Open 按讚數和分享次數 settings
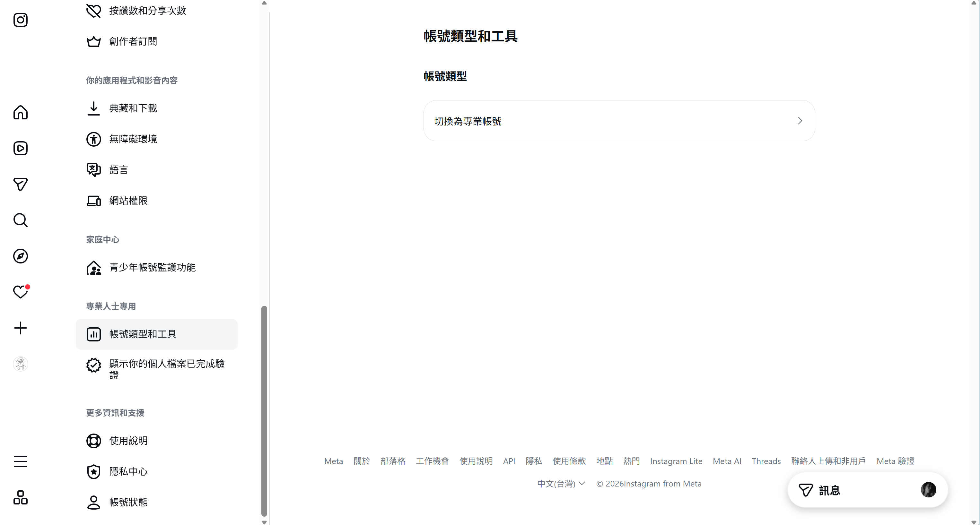Screen dimensions: 980x525 pos(156,11)
